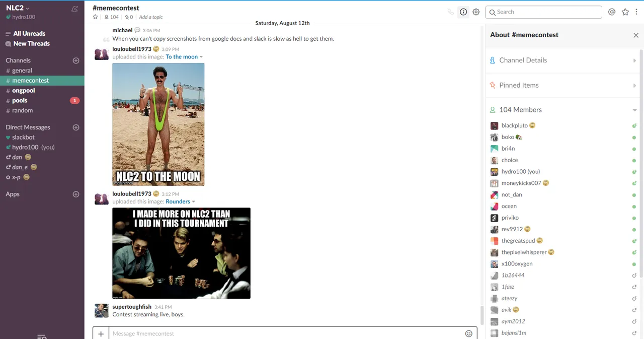
Task: Click the Direct Messages heading
Action: [28, 127]
